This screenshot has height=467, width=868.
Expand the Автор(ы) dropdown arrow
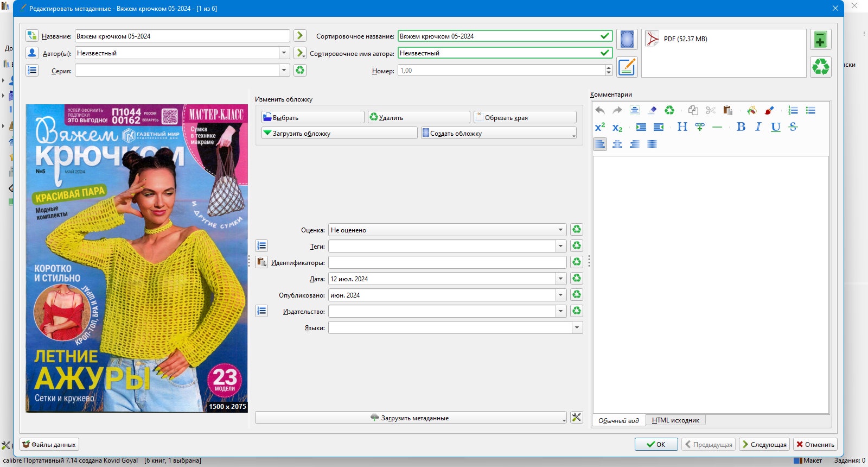pos(284,53)
